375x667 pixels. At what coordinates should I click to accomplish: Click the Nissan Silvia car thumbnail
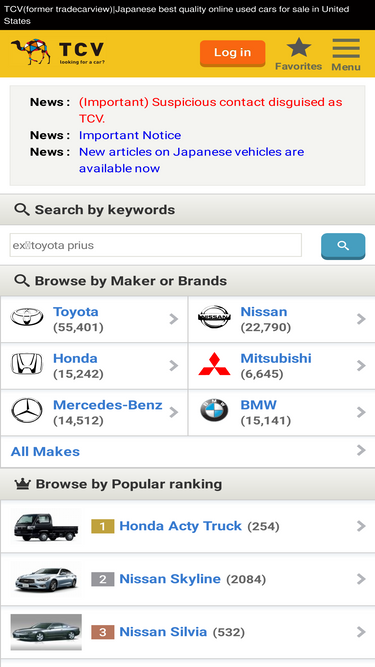(46, 632)
